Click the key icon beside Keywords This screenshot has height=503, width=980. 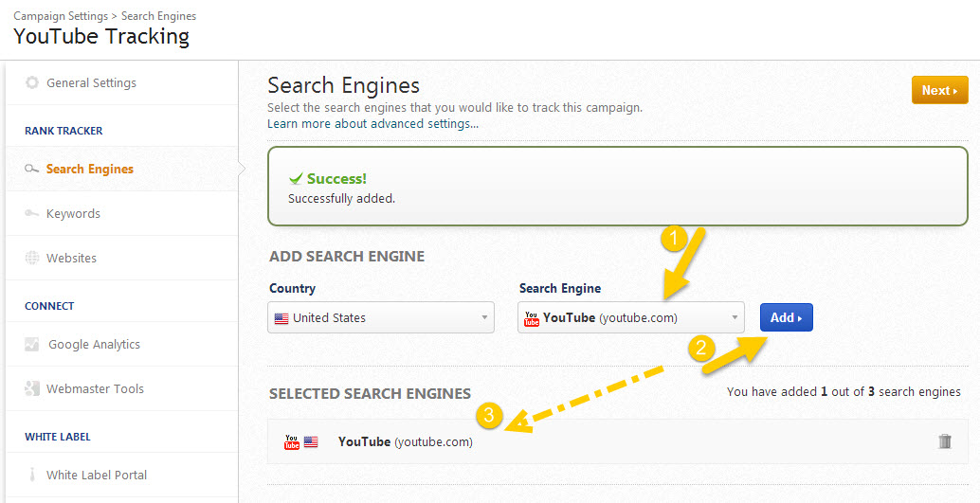[x=32, y=213]
